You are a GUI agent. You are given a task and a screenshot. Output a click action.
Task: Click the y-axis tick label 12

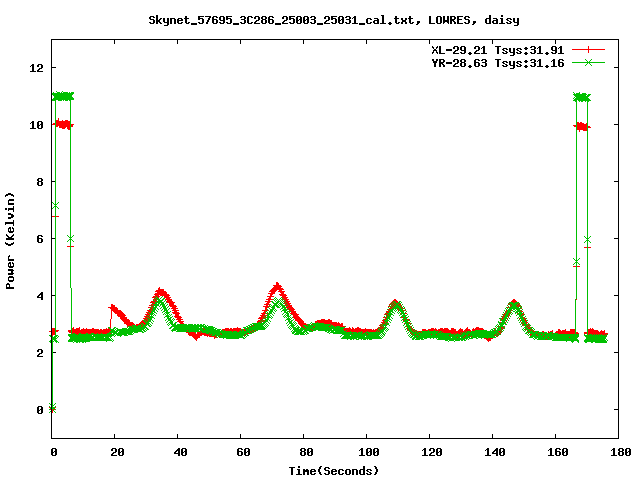36,68
